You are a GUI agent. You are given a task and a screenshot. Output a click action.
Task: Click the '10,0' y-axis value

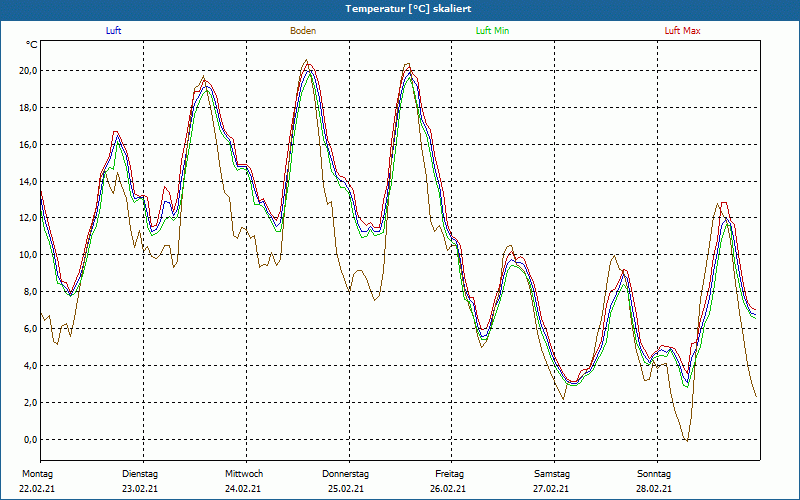tap(28, 255)
